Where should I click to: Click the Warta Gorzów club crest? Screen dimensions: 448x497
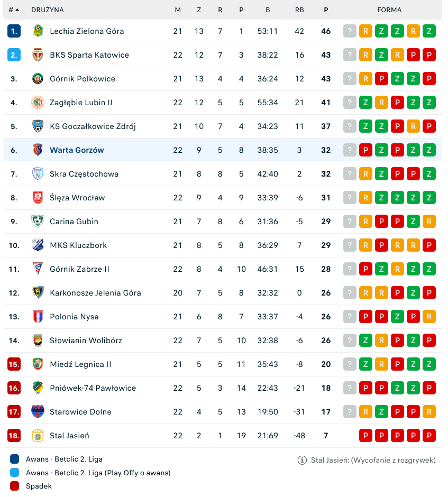tap(38, 150)
